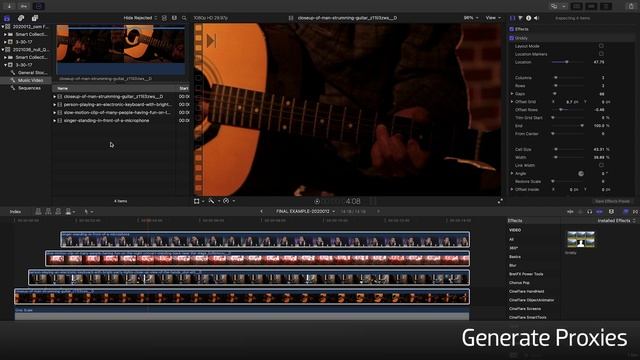This screenshot has height=360, width=640.
Task: Click Save Effects Preset button
Action: [x=612, y=201]
